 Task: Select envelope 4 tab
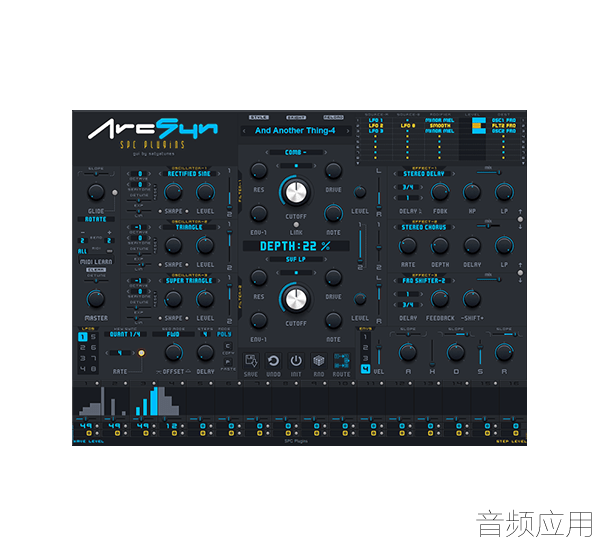(x=365, y=369)
